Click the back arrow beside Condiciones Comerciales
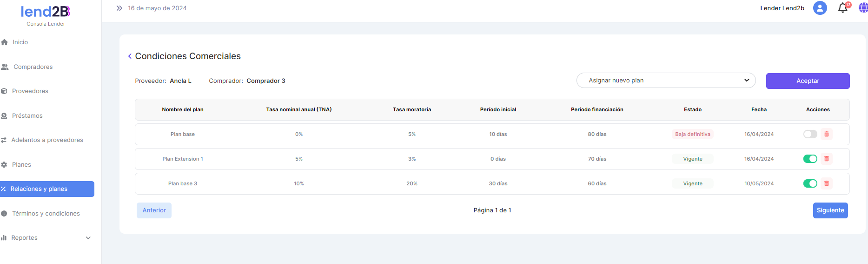 click(130, 56)
